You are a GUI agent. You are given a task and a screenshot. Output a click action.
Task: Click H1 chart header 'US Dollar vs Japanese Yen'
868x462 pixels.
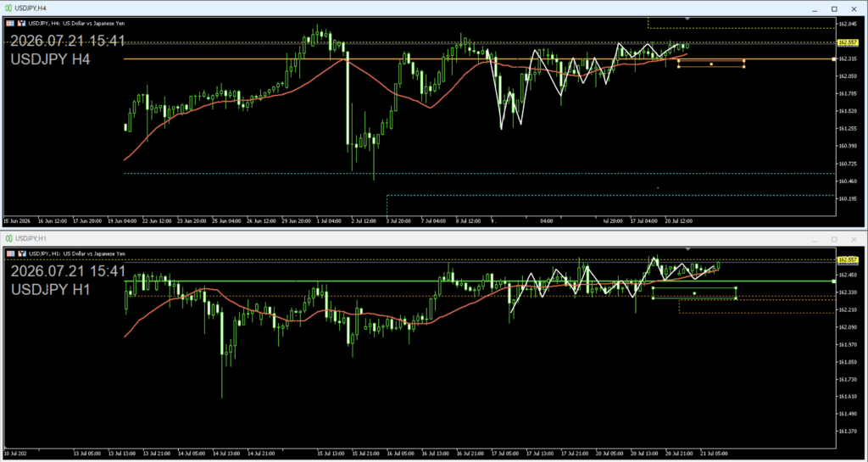point(94,253)
